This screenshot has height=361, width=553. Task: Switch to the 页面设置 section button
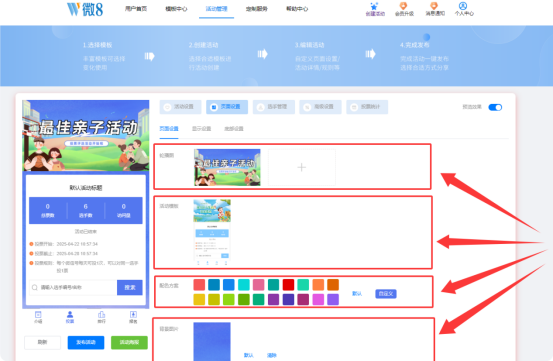[227, 107]
